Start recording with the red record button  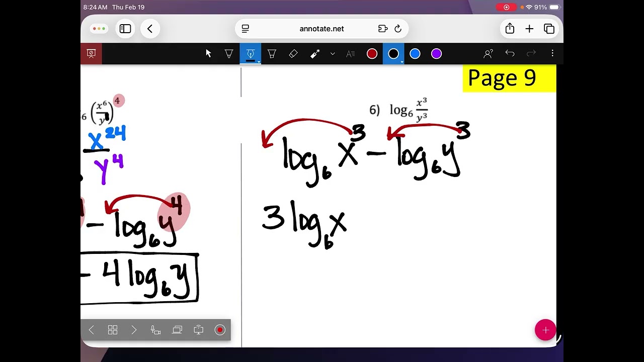(220, 330)
